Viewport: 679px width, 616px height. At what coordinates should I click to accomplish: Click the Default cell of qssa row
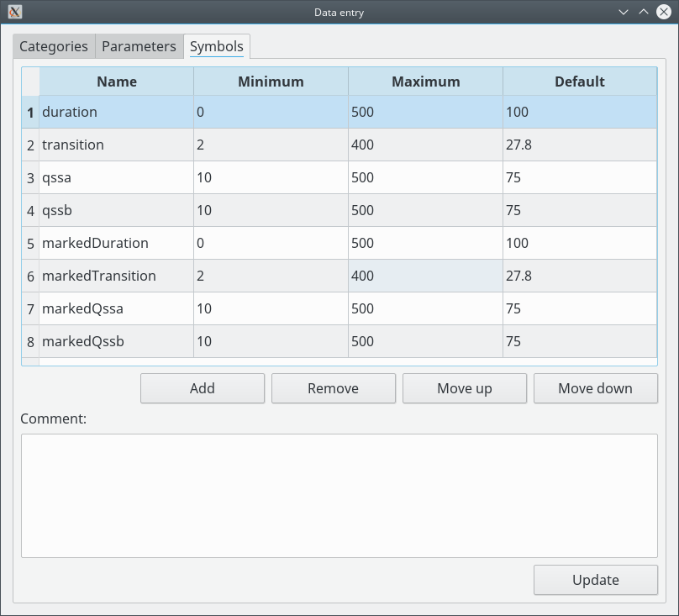(580, 177)
